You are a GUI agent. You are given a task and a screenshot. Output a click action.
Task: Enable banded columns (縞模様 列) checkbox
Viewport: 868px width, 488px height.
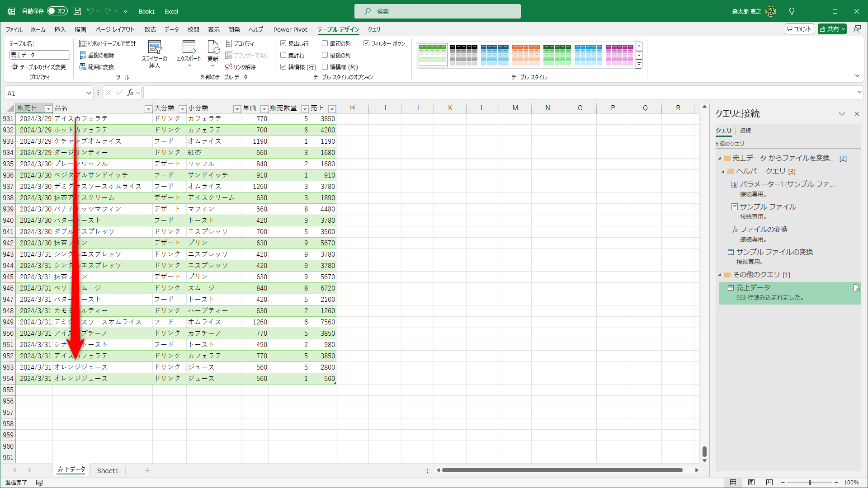(325, 67)
